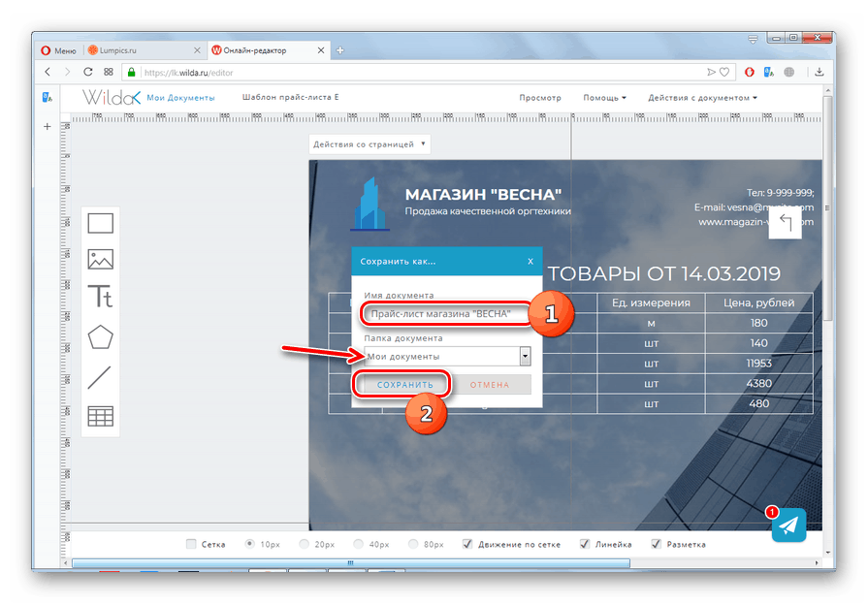
Task: Click the green padlock security icon
Action: tap(131, 72)
